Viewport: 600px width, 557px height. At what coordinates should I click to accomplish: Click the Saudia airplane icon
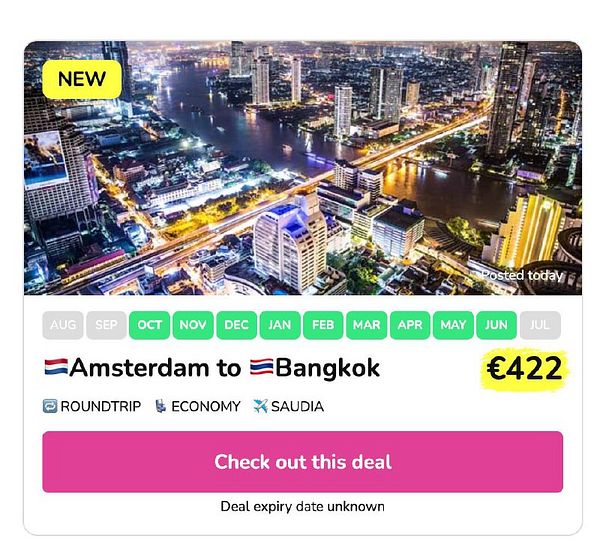click(x=261, y=406)
